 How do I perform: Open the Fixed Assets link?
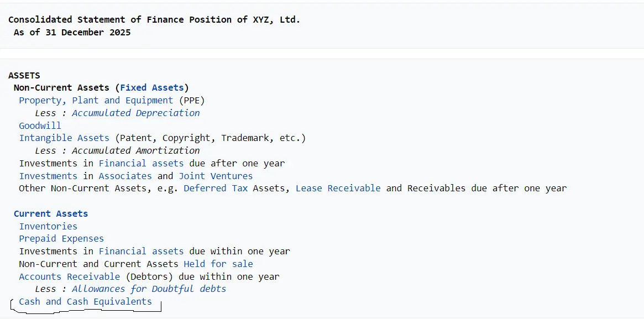[151, 87]
